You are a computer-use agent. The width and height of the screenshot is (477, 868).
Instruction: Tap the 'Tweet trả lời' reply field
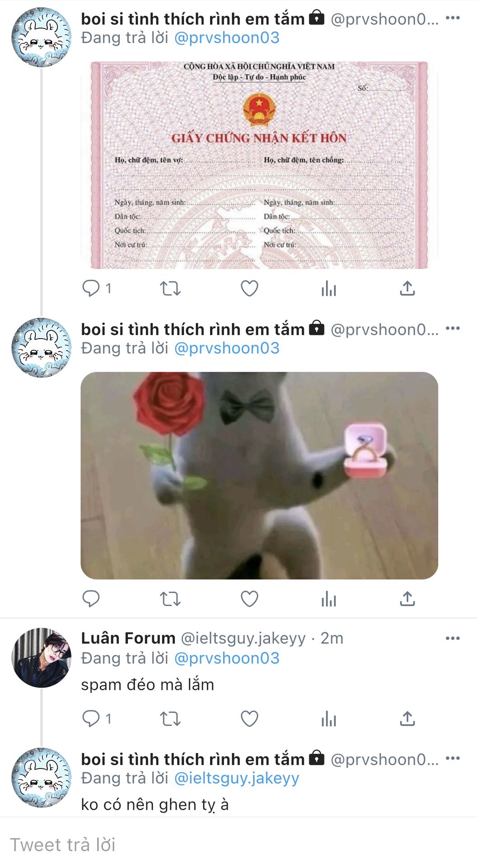point(238,844)
